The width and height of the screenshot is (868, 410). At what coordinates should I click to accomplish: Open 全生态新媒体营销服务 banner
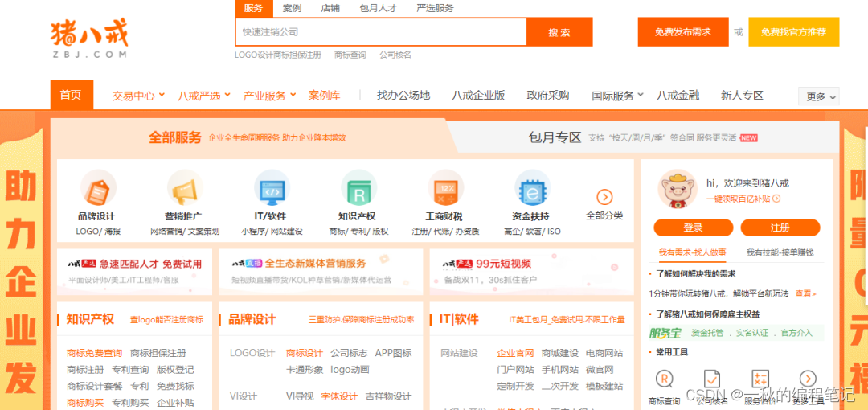321,272
